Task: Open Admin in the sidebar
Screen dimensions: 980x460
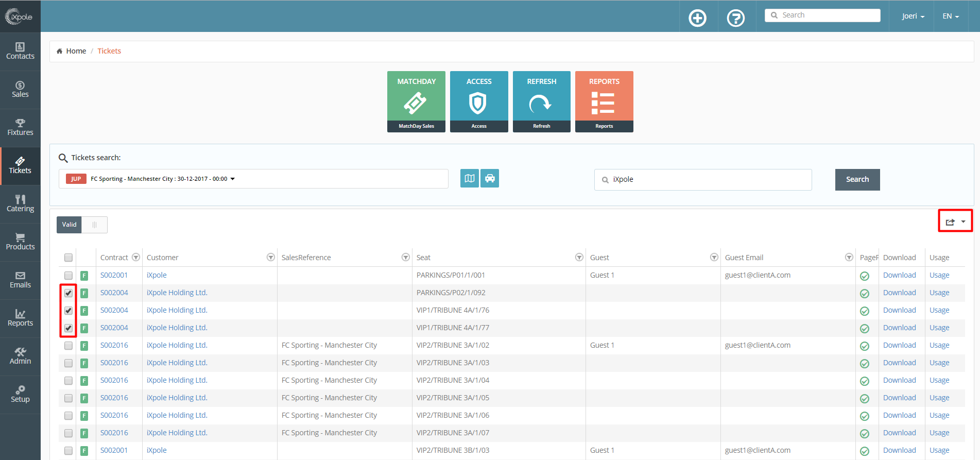Action: point(20,356)
